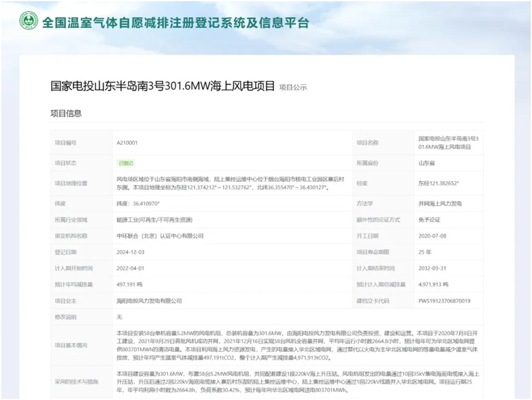Click the total reduction value 4,971,913 吨
The image size is (532, 400).
(433, 284)
